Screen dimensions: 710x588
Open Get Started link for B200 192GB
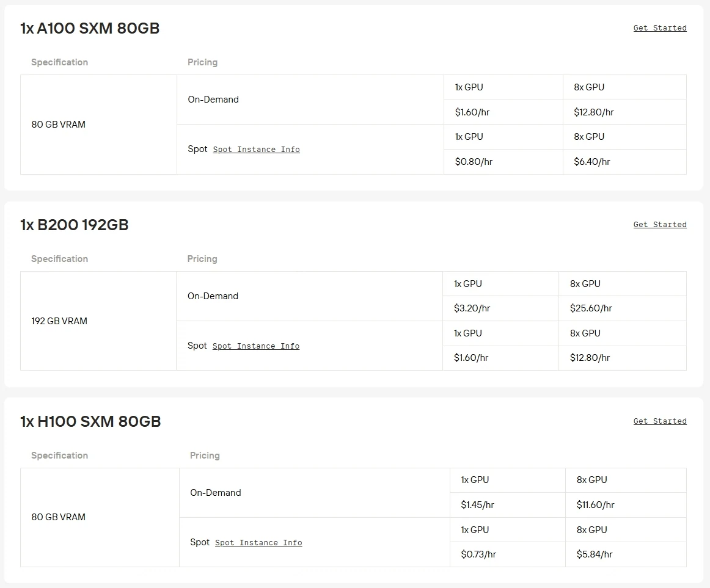(660, 225)
